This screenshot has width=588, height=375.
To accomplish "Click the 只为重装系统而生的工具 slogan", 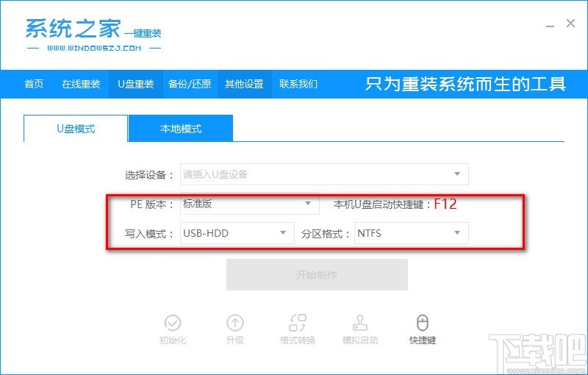I will [465, 84].
